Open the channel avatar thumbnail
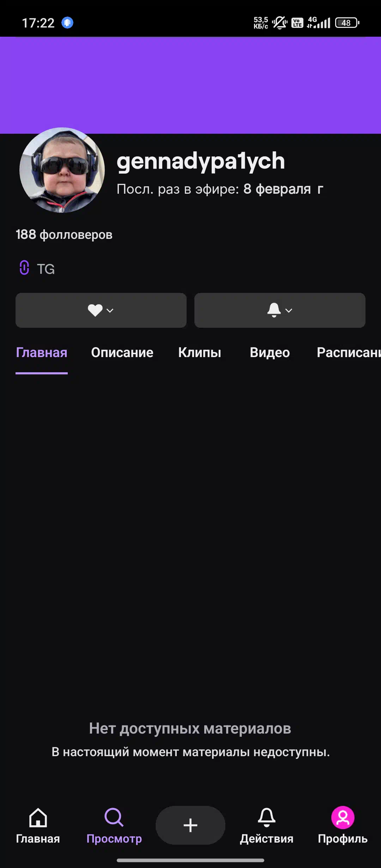This screenshot has height=868, width=381. pos(62,170)
